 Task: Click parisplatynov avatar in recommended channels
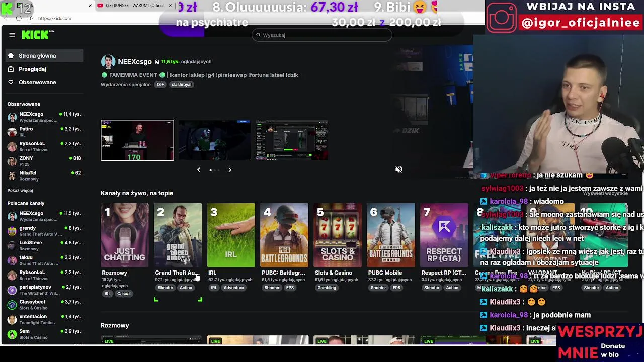point(12,290)
